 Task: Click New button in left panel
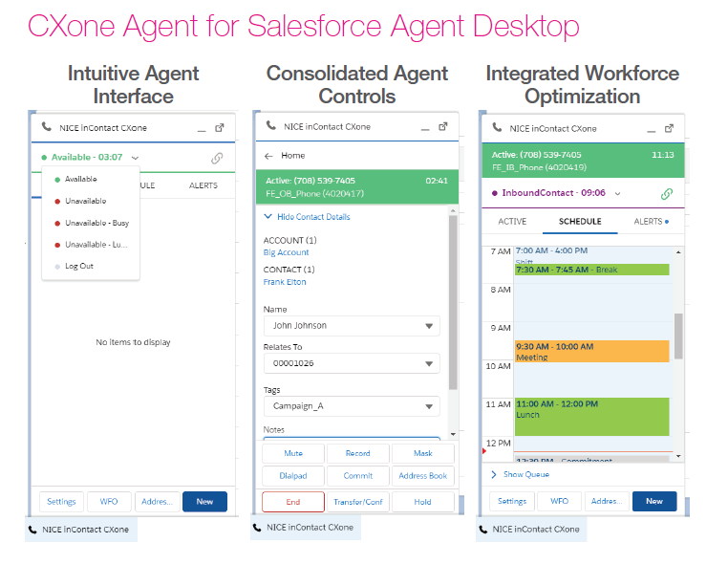pos(204,502)
